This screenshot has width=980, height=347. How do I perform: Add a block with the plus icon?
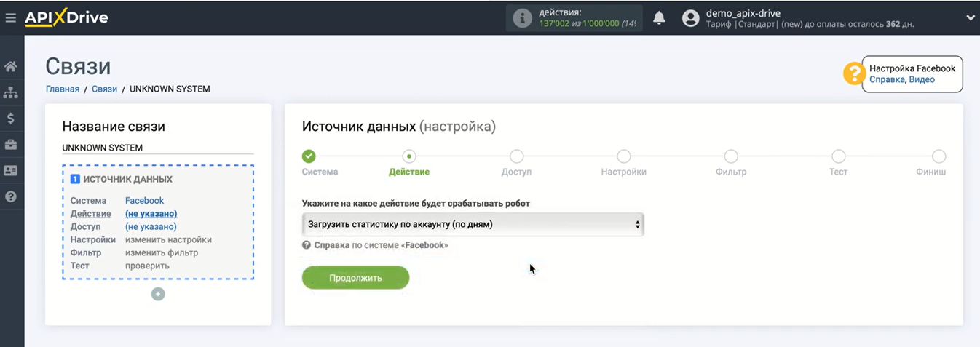tap(158, 294)
